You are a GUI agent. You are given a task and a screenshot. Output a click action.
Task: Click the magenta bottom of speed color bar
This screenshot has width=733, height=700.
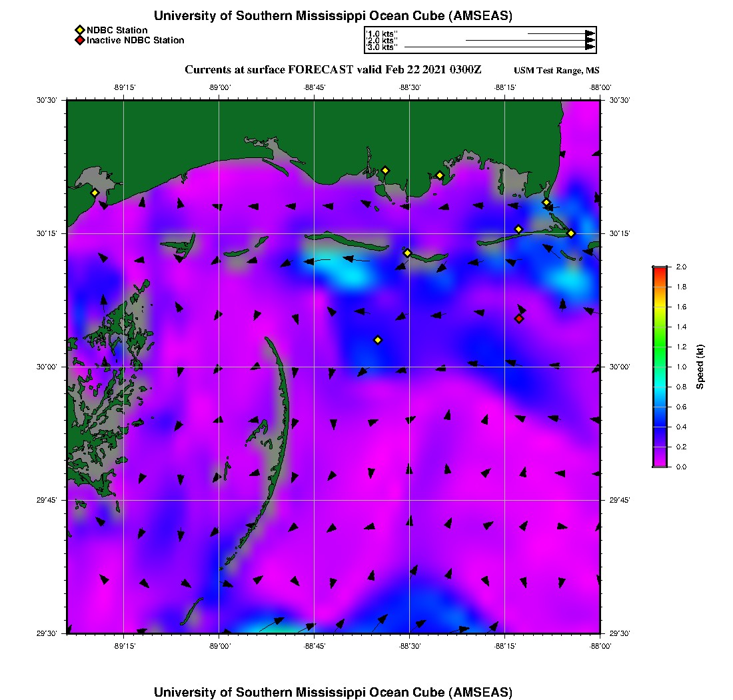(660, 463)
